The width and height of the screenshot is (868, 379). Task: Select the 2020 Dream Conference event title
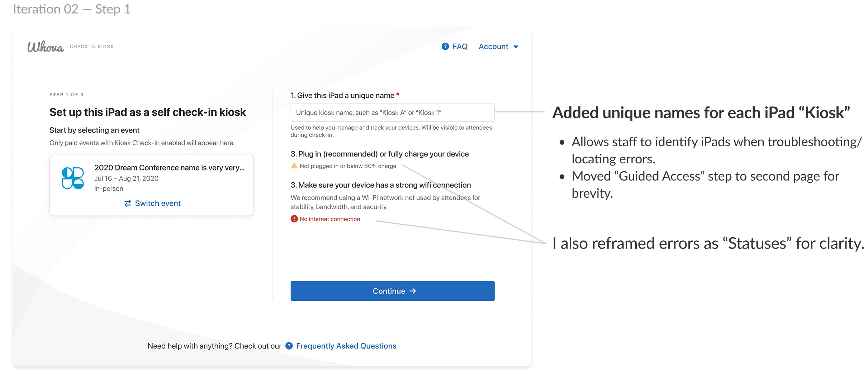[x=169, y=168]
